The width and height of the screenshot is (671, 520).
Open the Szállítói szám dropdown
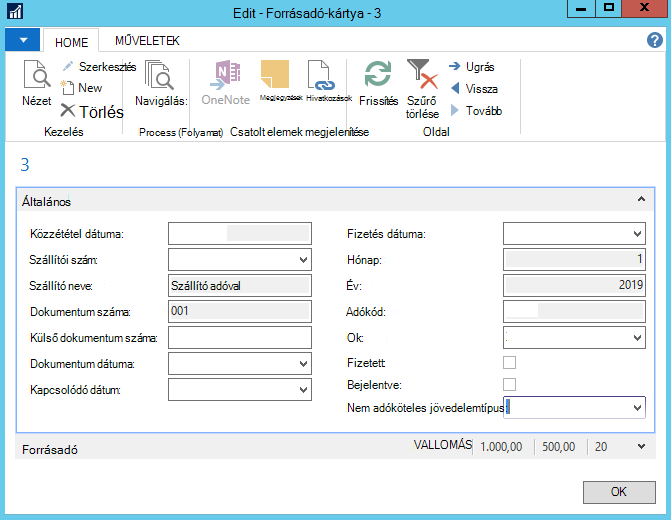pyautogui.click(x=303, y=260)
